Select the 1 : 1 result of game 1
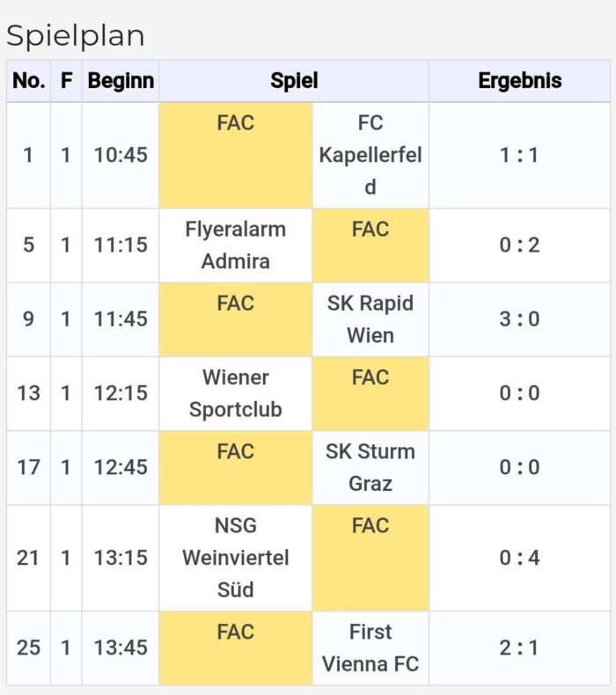This screenshot has width=616, height=695. (519, 155)
